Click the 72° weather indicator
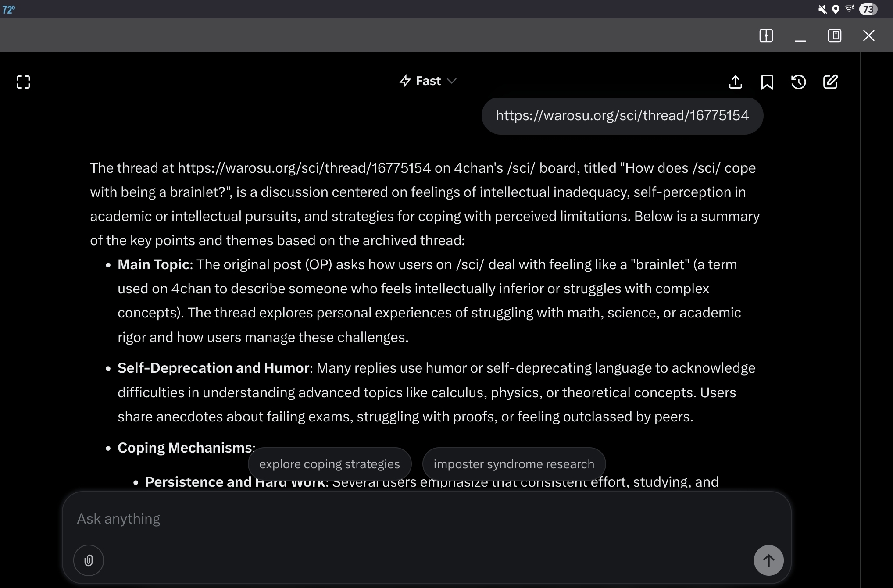The height and width of the screenshot is (588, 893). (9, 10)
